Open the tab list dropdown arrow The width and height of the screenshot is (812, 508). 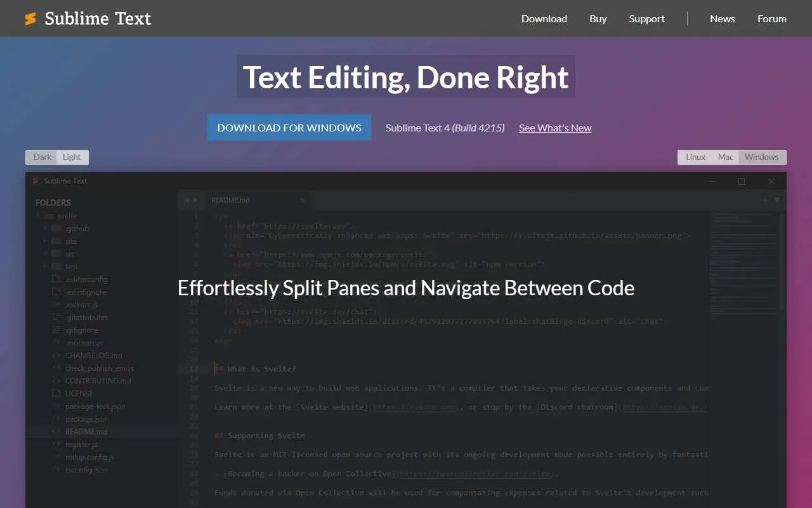tap(777, 200)
